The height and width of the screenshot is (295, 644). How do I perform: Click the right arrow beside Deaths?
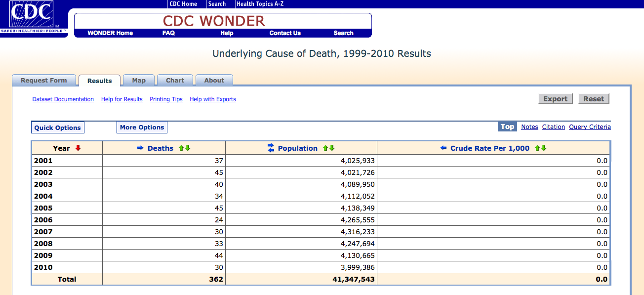pos(140,148)
